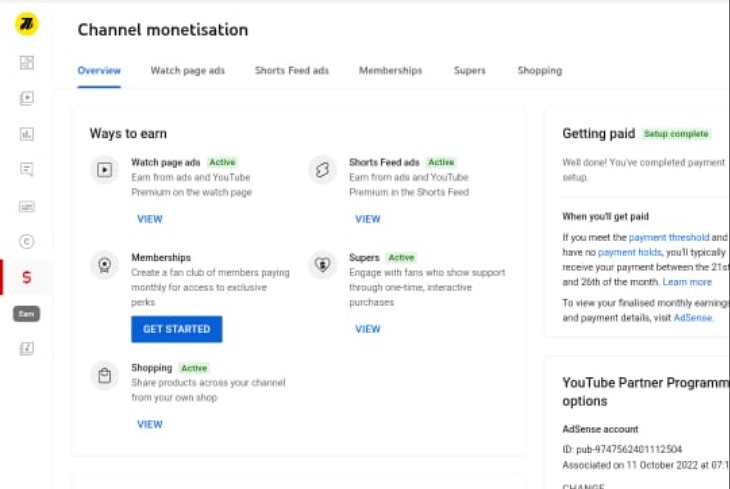Visit the AdSense link

coord(693,318)
